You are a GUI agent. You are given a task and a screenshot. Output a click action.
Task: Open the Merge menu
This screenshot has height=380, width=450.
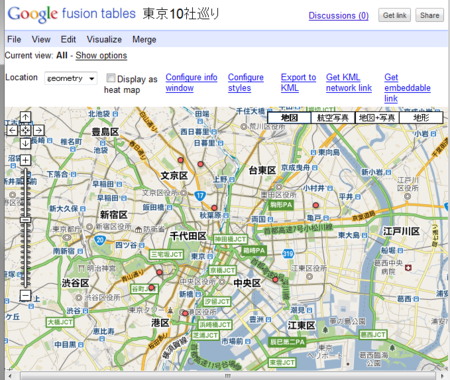[144, 39]
